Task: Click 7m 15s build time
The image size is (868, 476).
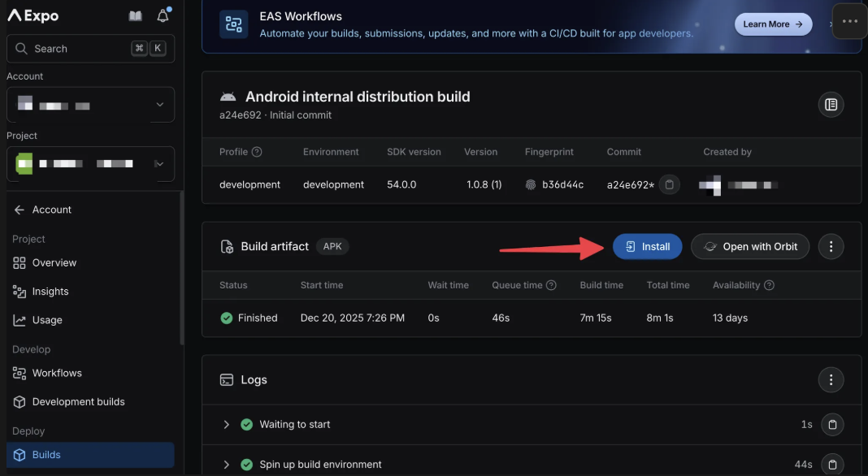Action: click(x=596, y=318)
